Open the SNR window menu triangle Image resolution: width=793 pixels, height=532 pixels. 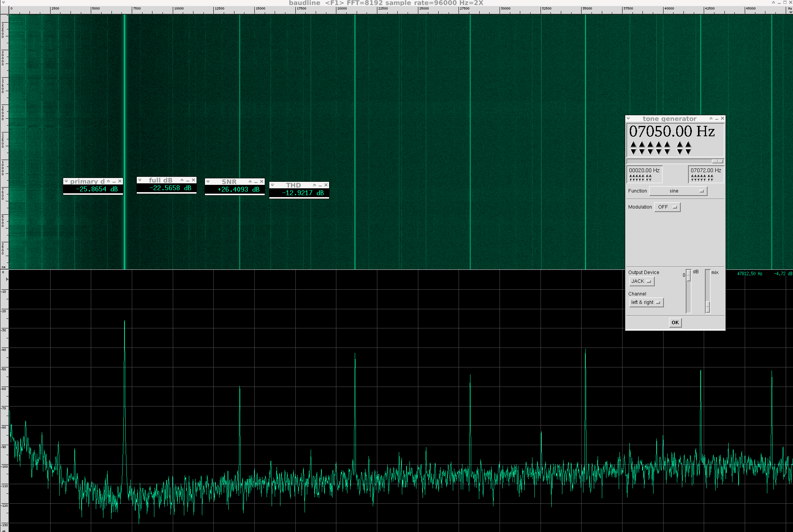(x=208, y=181)
